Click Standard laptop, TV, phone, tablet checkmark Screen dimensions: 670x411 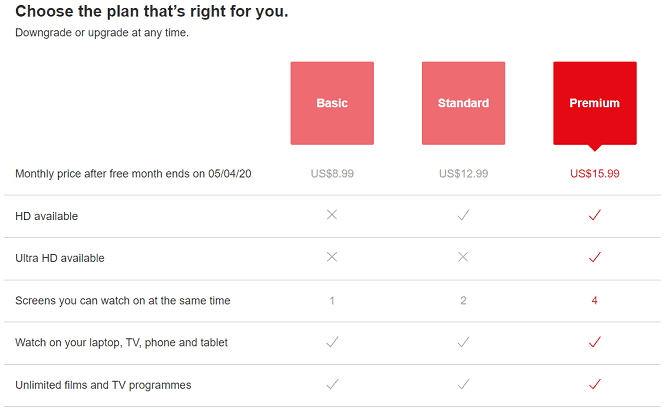tap(463, 342)
